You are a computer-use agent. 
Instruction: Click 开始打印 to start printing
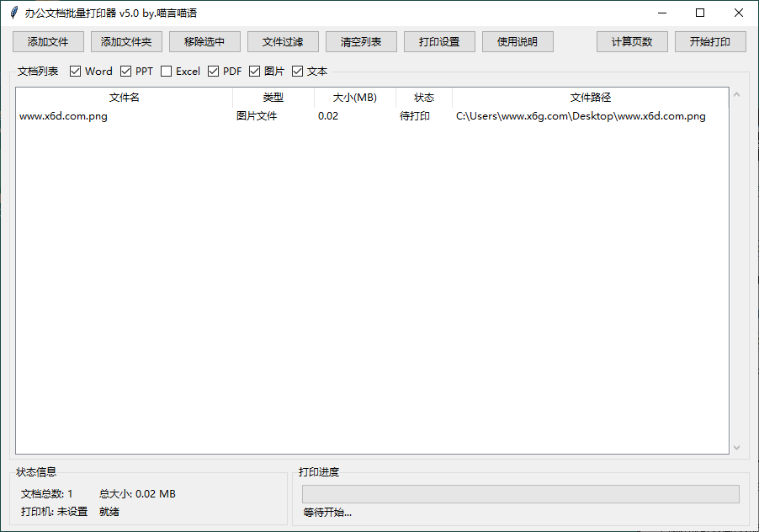pos(710,41)
